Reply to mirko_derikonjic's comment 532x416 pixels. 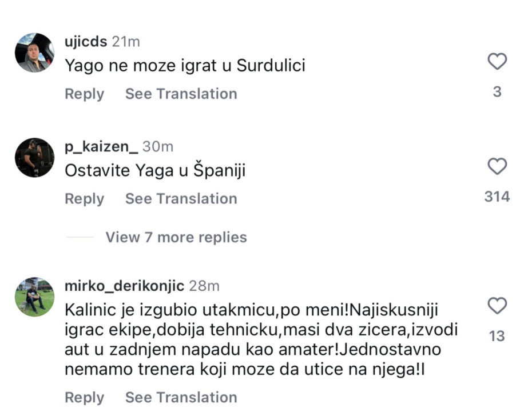[84, 397]
